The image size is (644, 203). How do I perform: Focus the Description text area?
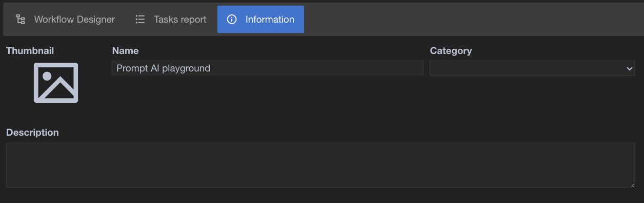click(x=320, y=165)
